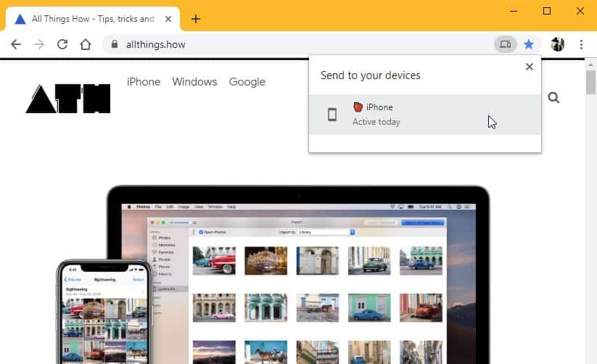Viewport: 597px width, 364px height.
Task: Toggle the bookmark star
Action: (529, 44)
